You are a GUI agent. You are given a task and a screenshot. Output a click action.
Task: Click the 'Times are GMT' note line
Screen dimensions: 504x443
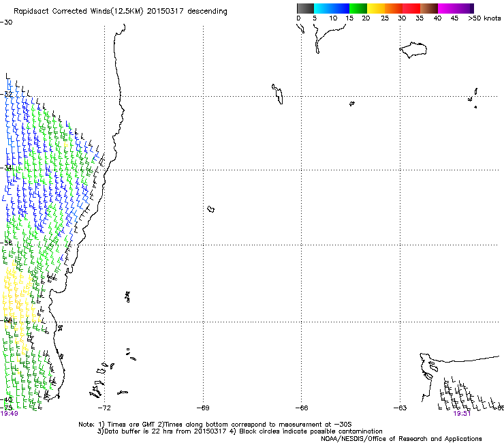pyautogui.click(x=215, y=425)
